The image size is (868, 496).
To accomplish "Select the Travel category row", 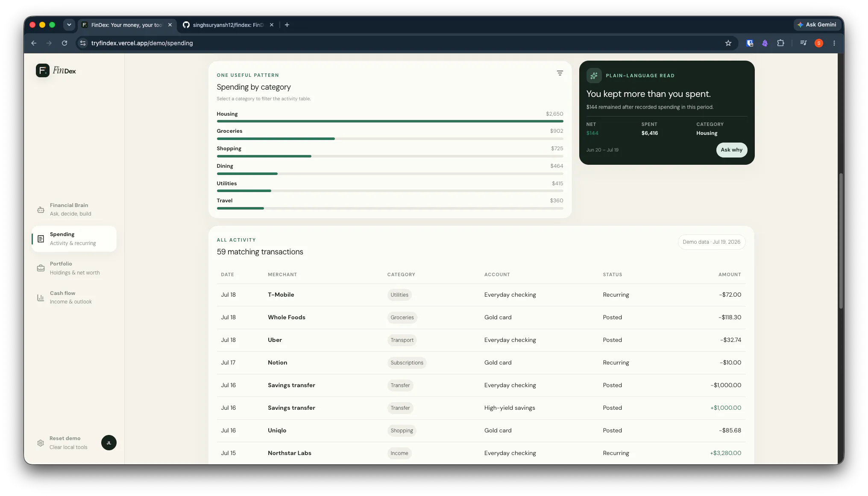I will [x=390, y=204].
